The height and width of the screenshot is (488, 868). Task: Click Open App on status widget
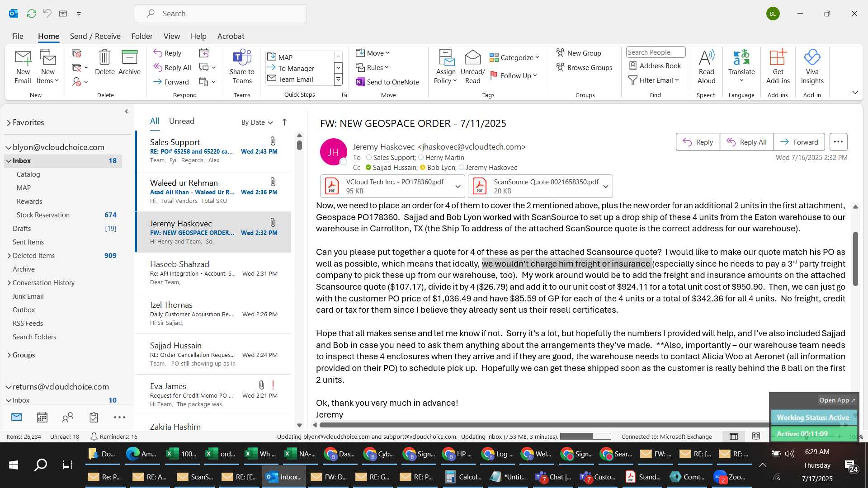click(x=837, y=400)
